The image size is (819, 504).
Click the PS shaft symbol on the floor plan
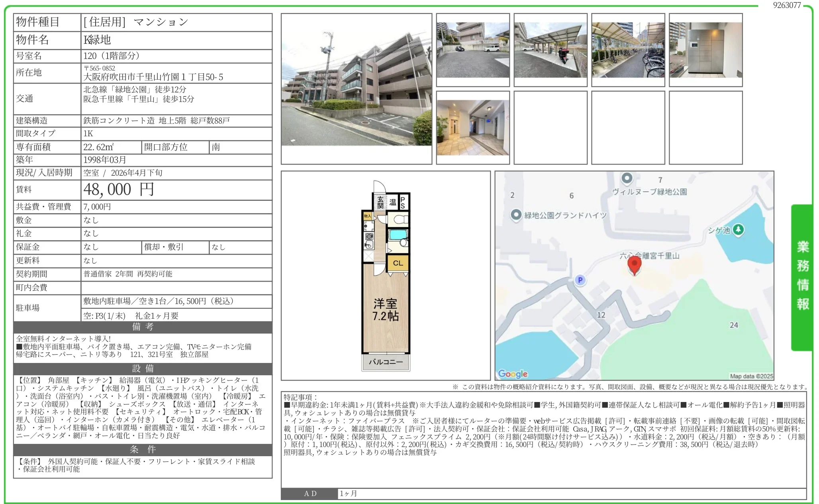402,202
